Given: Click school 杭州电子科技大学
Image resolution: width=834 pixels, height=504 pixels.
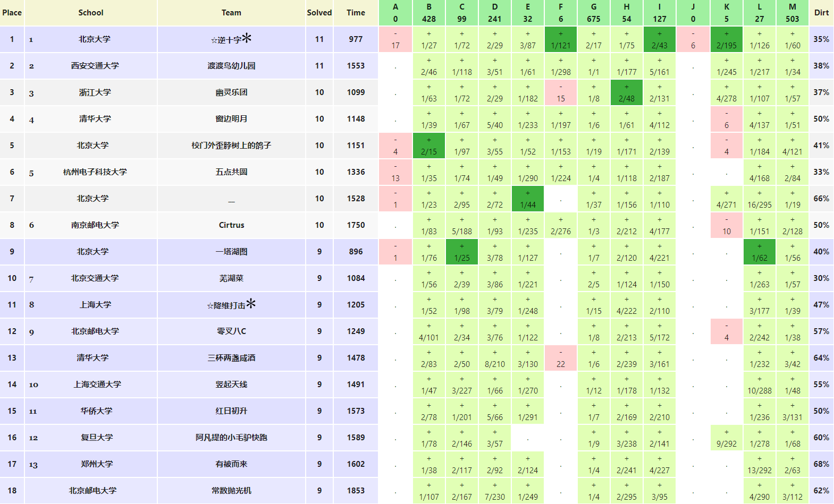Looking at the screenshot, I should click(x=95, y=172).
